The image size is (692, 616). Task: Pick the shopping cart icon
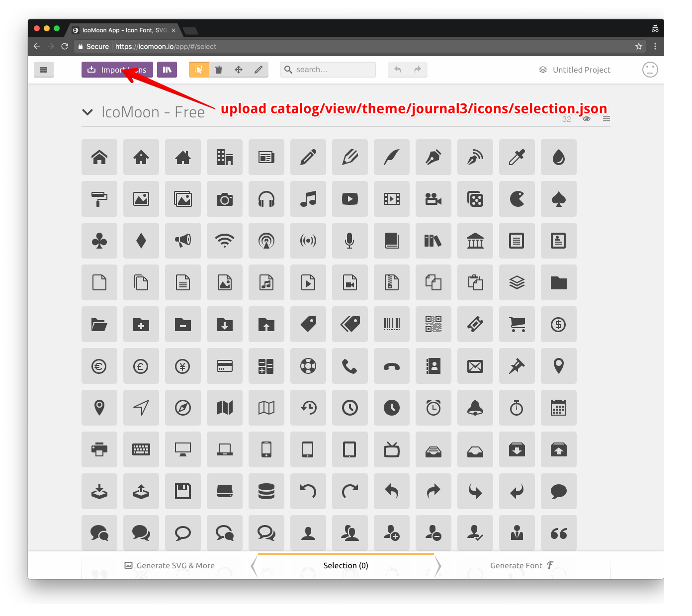point(517,324)
